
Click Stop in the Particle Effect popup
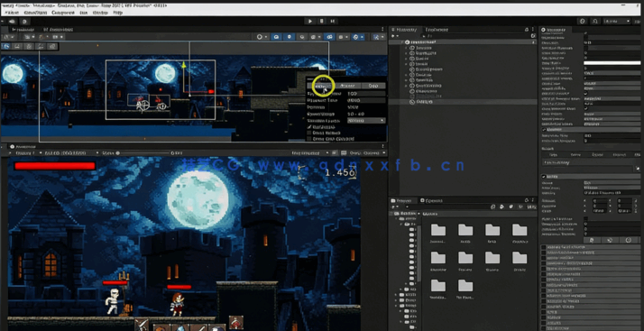pyautogui.click(x=373, y=86)
